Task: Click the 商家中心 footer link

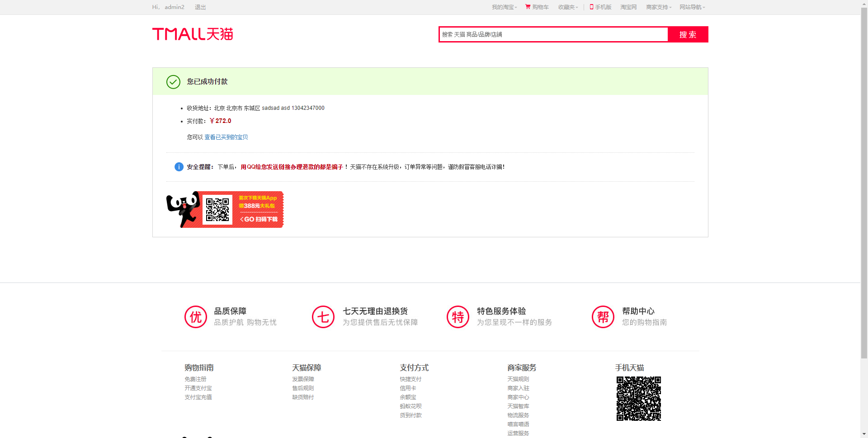Action: point(518,397)
